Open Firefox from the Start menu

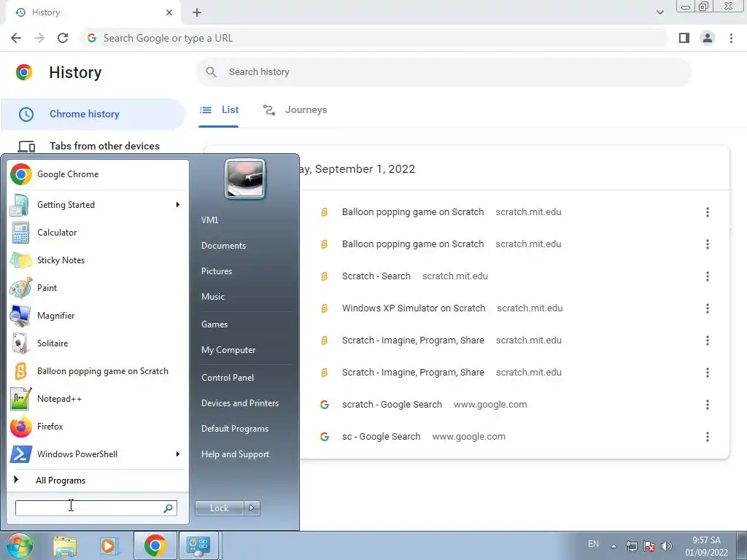(98, 426)
